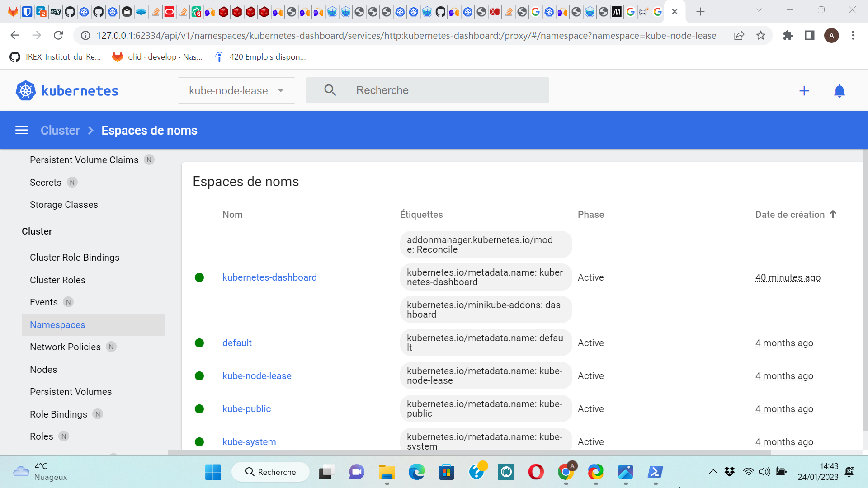Select Storage Classes in sidebar

point(64,205)
